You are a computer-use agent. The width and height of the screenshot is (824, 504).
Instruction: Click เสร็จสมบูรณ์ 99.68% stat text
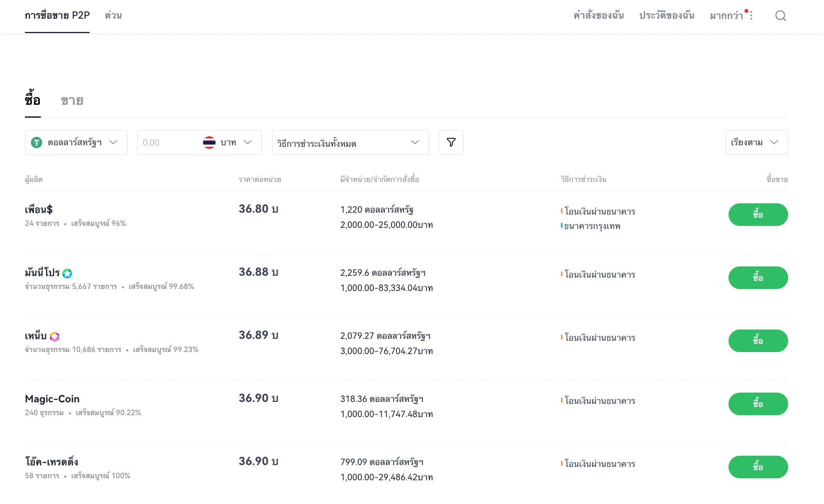point(161,287)
